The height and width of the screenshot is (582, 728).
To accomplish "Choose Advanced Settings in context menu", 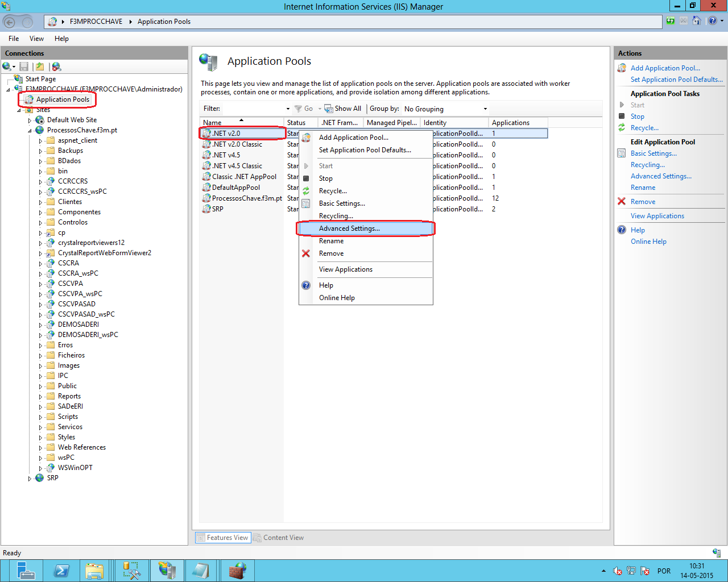I will [x=366, y=228].
